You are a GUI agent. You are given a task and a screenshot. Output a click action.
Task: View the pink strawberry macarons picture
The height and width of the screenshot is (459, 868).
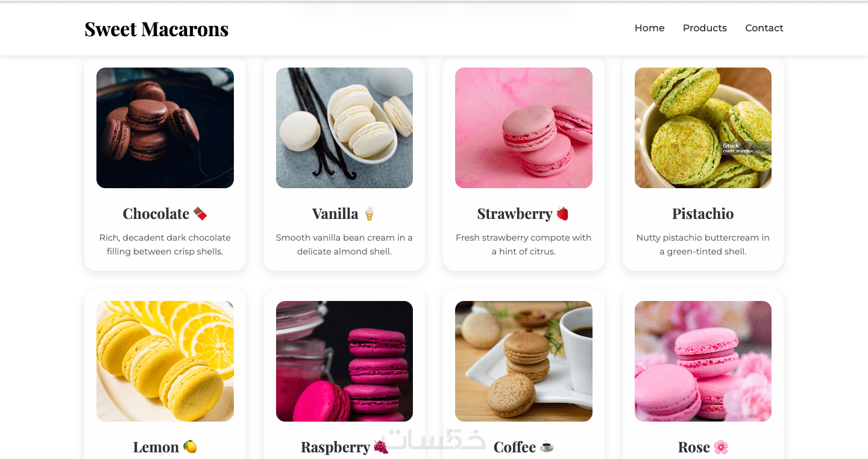[x=524, y=128]
